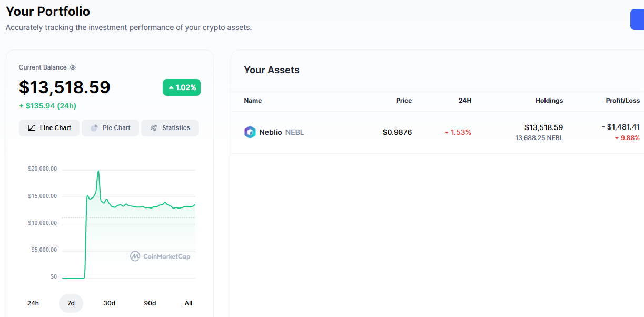This screenshot has height=317, width=644.
Task: Click the 13,688.25 NEBL holdings amount
Action: click(539, 138)
